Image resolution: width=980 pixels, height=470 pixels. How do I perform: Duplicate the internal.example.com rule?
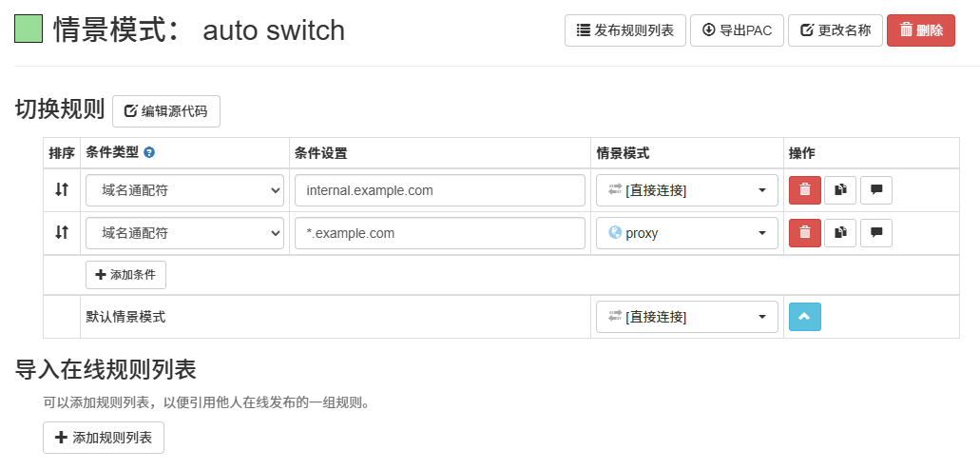click(840, 190)
